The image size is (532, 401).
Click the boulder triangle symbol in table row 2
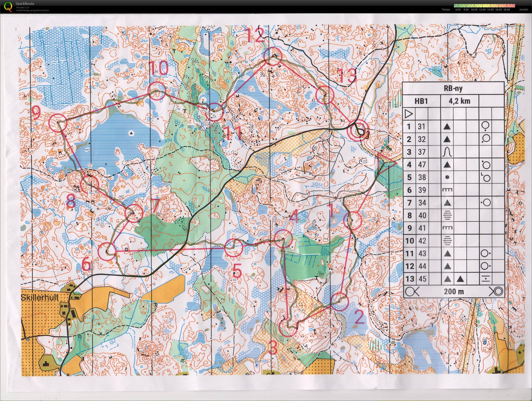click(x=447, y=139)
